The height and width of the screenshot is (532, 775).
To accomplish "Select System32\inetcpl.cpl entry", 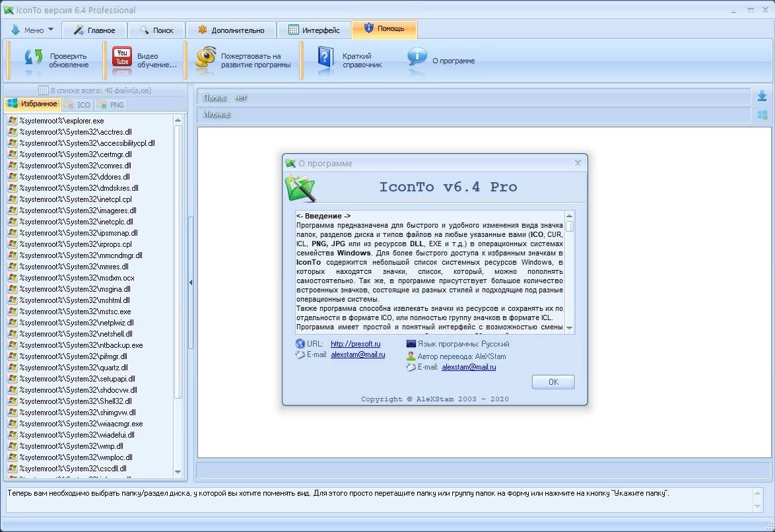I will (76, 199).
